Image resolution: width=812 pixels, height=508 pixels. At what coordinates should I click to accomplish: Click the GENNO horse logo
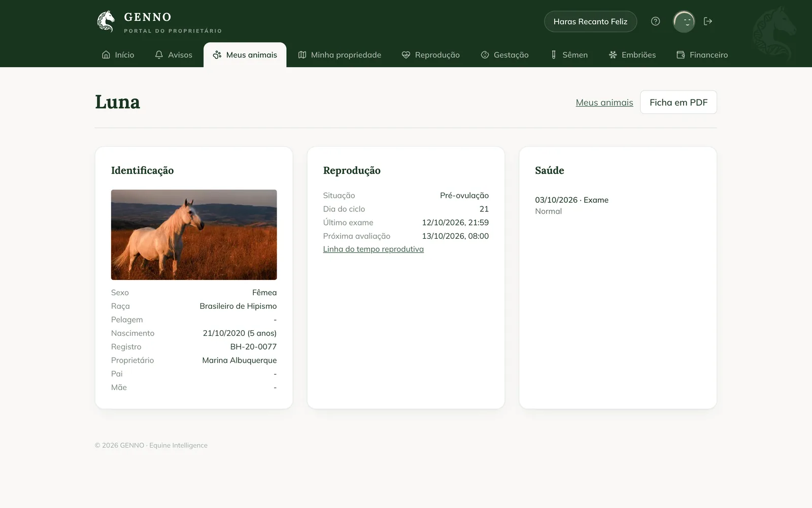pyautogui.click(x=106, y=21)
